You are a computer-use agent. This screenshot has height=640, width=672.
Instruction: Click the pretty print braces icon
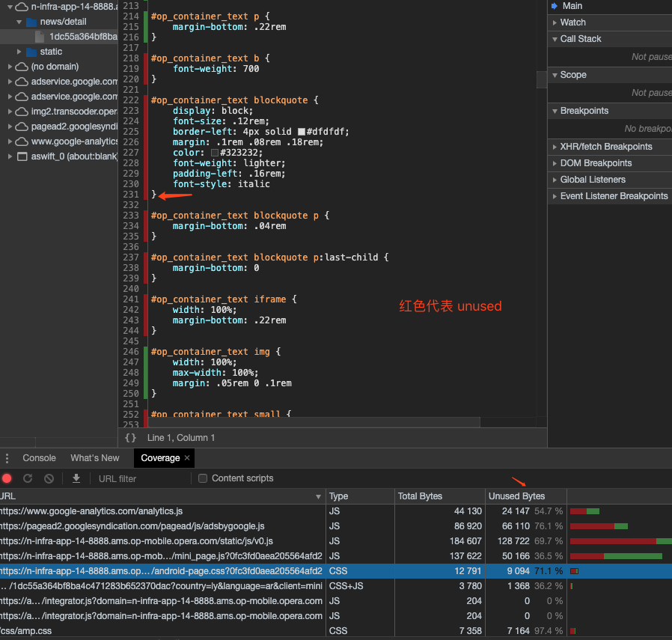(131, 437)
